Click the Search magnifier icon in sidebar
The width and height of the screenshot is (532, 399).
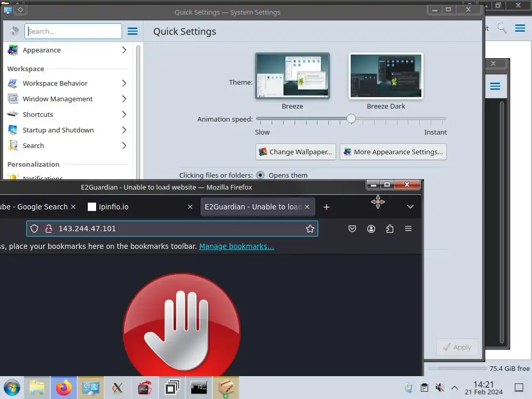coord(13,145)
